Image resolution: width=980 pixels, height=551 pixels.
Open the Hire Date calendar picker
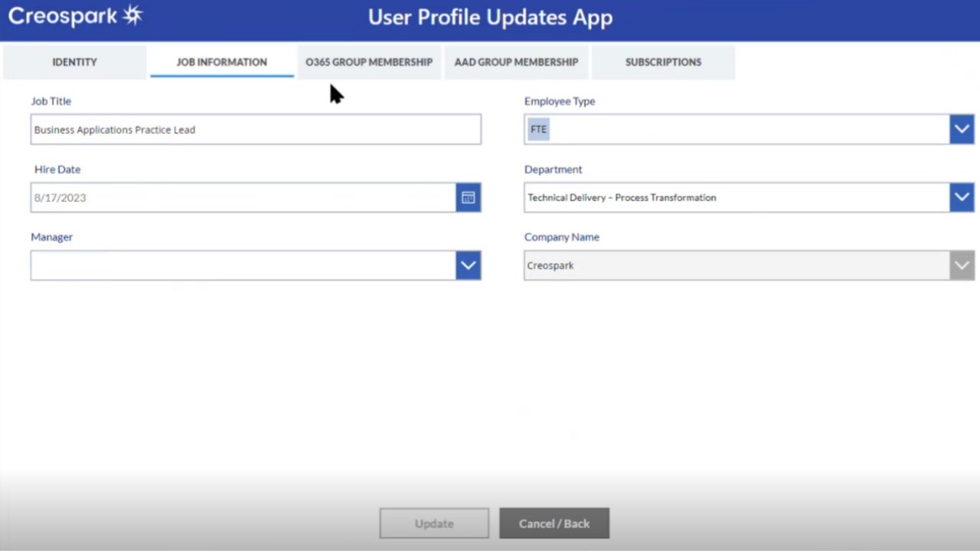pyautogui.click(x=468, y=197)
